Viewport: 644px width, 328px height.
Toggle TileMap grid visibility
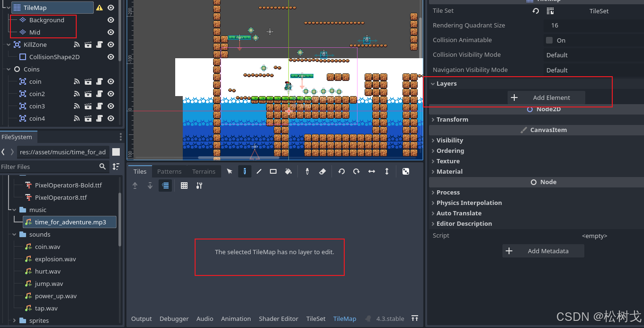[184, 186]
